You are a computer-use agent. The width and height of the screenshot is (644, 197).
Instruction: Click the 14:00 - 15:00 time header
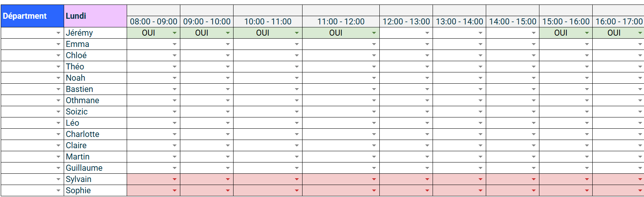click(512, 22)
